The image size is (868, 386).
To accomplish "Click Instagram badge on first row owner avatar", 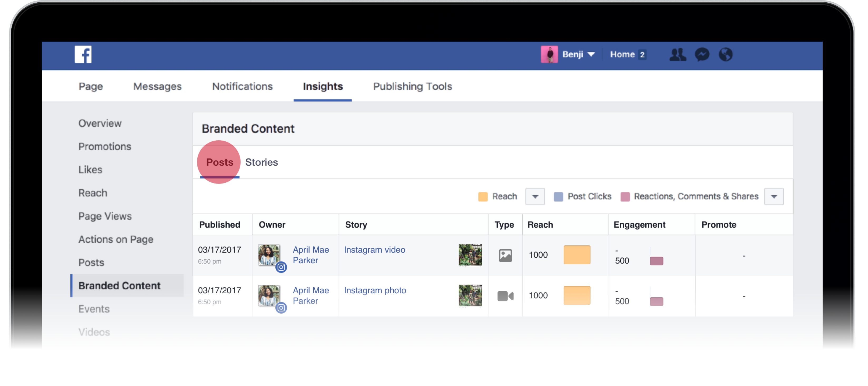I will (281, 267).
